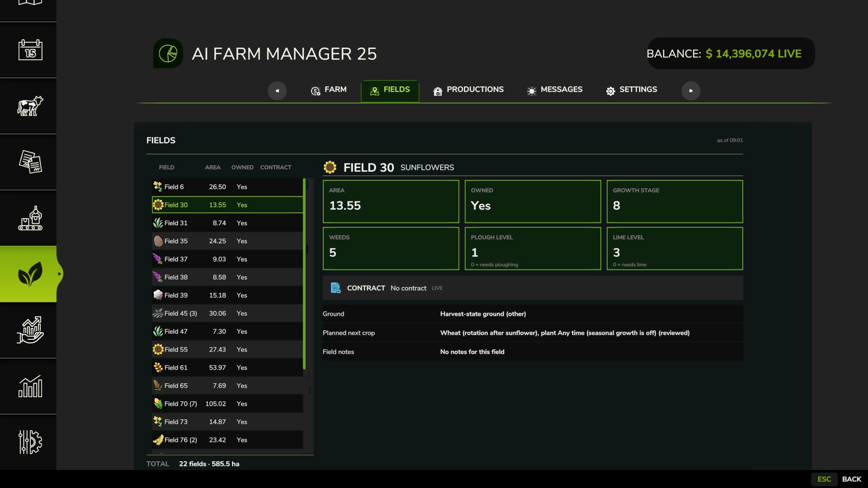Click the field list green scrollbar
The image size is (868, 488).
coord(304,274)
